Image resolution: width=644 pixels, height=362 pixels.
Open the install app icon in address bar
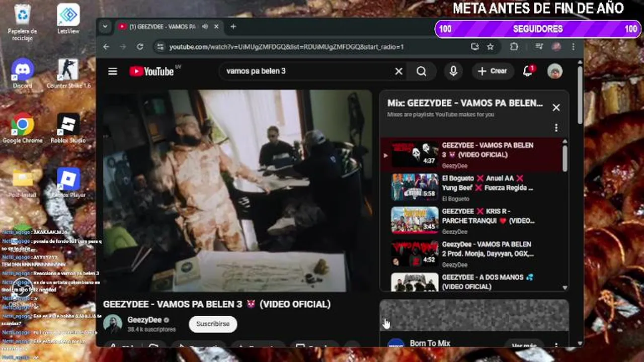pos(474,47)
